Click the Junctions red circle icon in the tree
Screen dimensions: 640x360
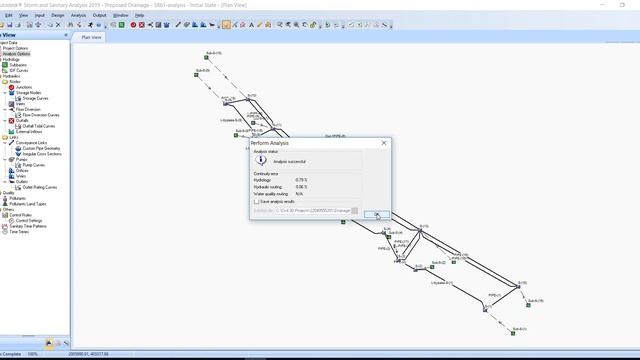coord(11,87)
